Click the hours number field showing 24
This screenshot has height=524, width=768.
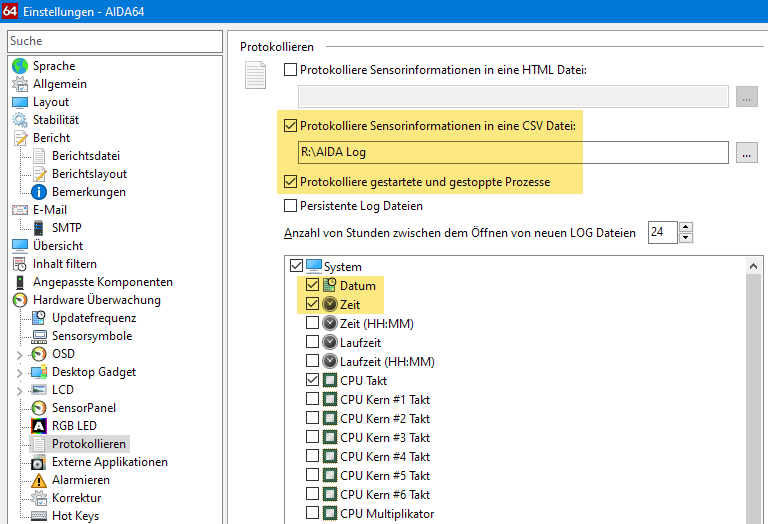663,232
